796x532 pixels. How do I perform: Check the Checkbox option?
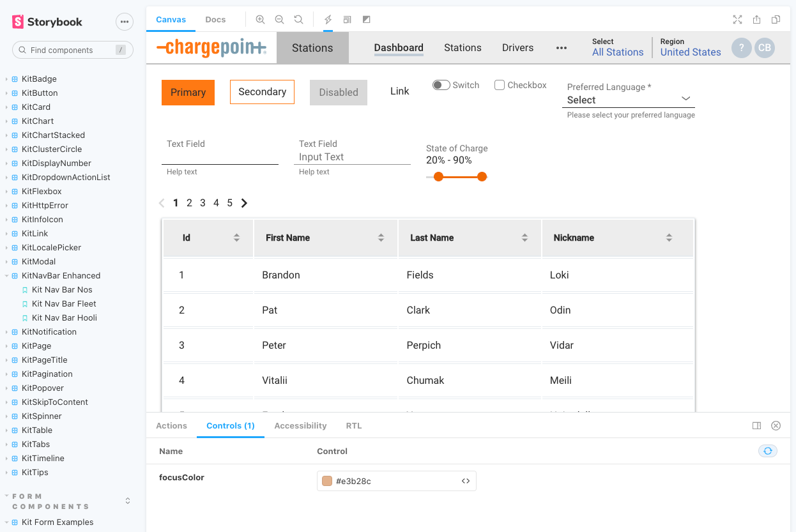pos(498,84)
